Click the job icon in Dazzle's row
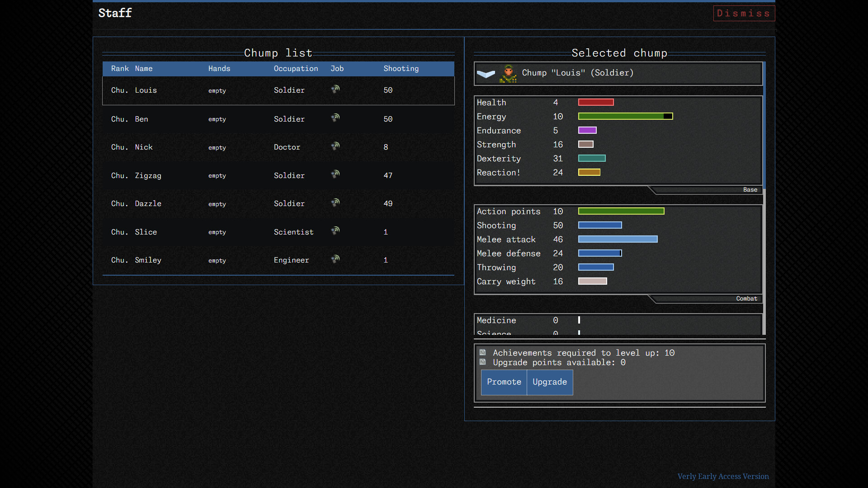The width and height of the screenshot is (868, 488). point(335,203)
